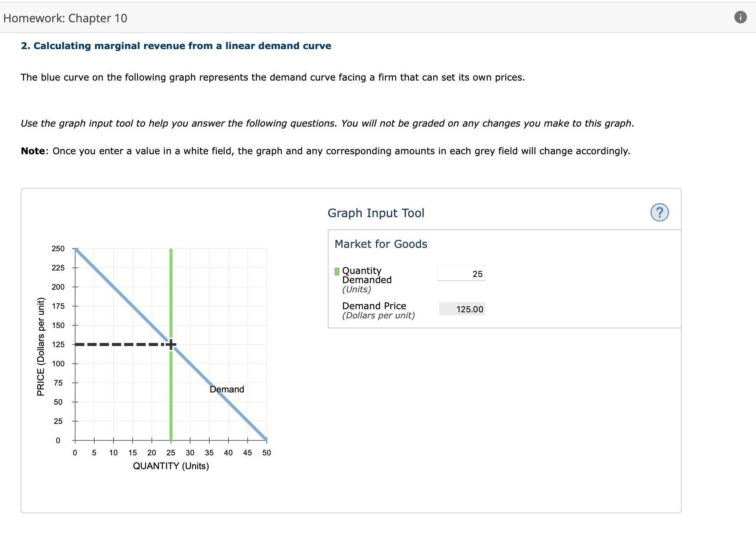Open the question 2 heading link
Screen dimensions: 756x534
click(176, 46)
